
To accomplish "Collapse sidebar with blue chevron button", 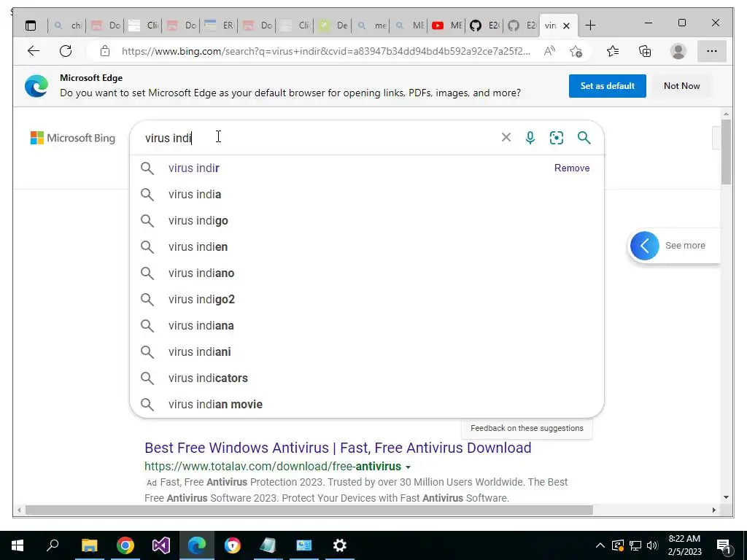I will [x=645, y=246].
